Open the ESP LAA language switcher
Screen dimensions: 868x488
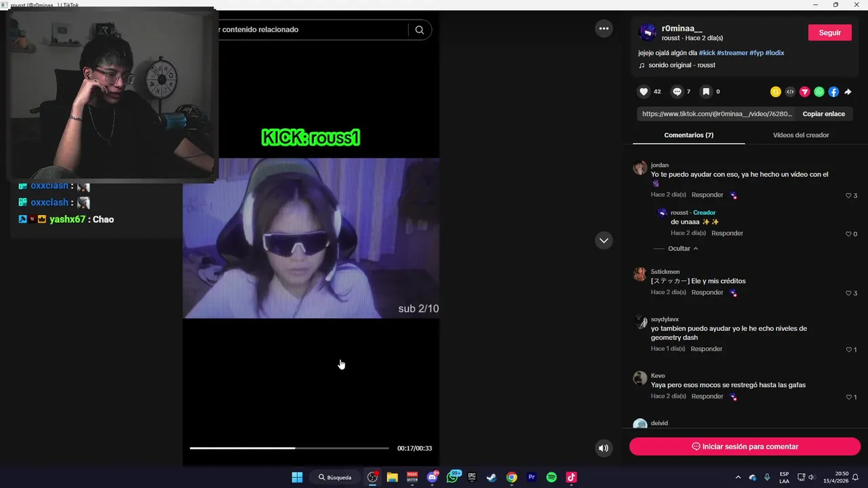click(x=784, y=477)
